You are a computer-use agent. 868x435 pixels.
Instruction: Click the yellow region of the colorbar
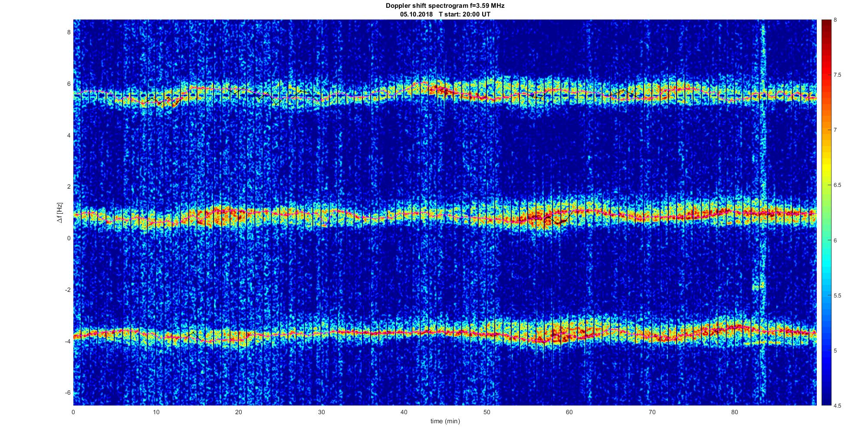[x=826, y=167]
